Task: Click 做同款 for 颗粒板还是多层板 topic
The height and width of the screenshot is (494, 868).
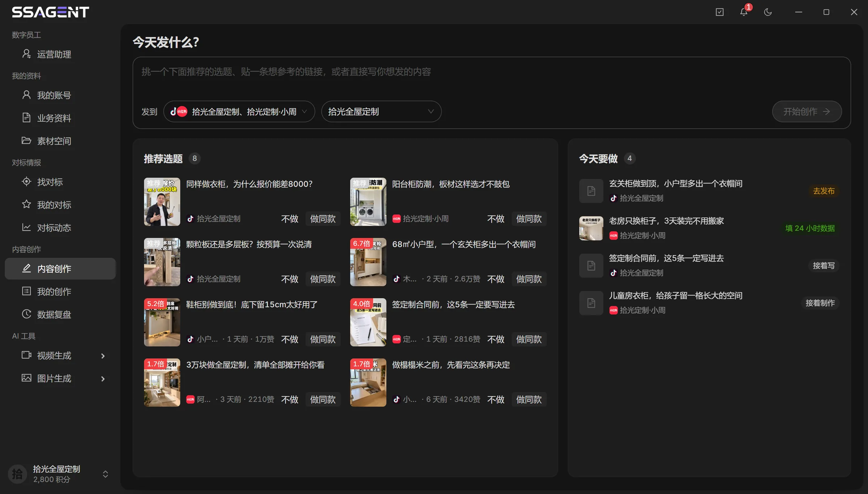Action: click(x=323, y=279)
